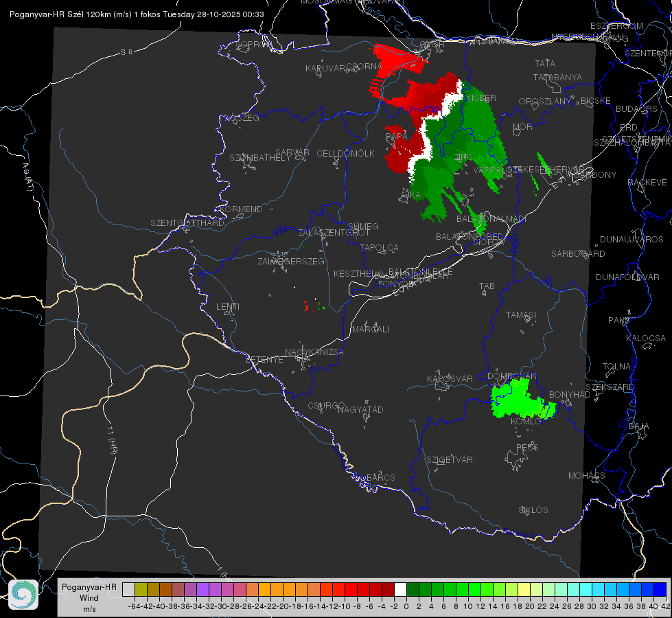Click the TAPOLCA city label
The image size is (672, 618).
[380, 247]
